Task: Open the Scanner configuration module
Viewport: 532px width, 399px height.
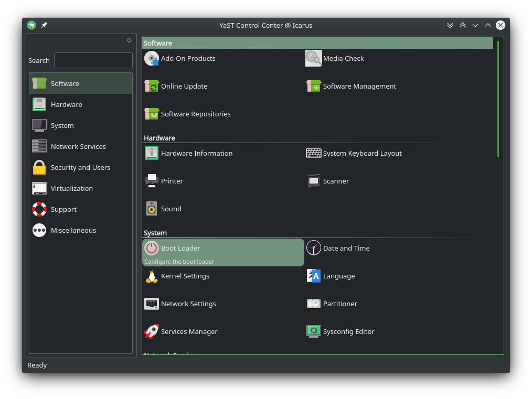Action: click(x=335, y=181)
